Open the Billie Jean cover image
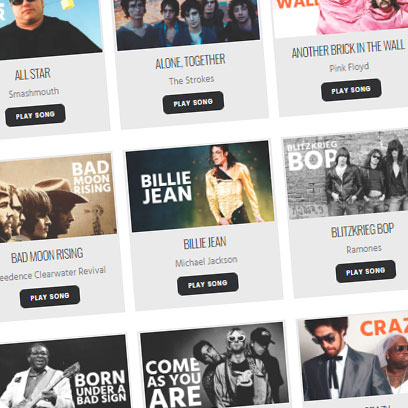Screen dimensions: 408x408 click(200, 186)
